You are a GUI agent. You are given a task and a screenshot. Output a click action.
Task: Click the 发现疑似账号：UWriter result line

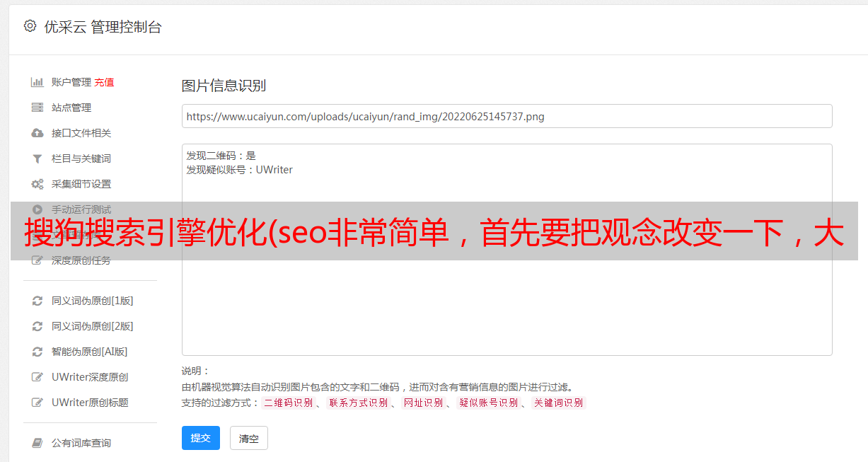[x=240, y=170]
